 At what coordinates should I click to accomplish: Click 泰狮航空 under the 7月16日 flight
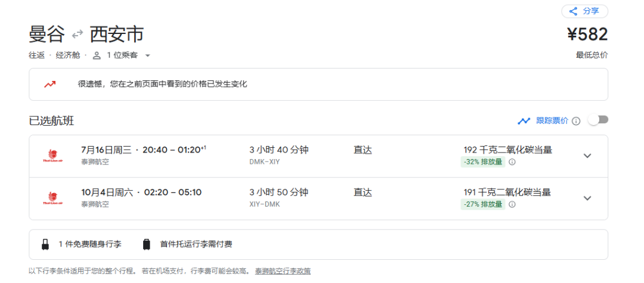[95, 162]
